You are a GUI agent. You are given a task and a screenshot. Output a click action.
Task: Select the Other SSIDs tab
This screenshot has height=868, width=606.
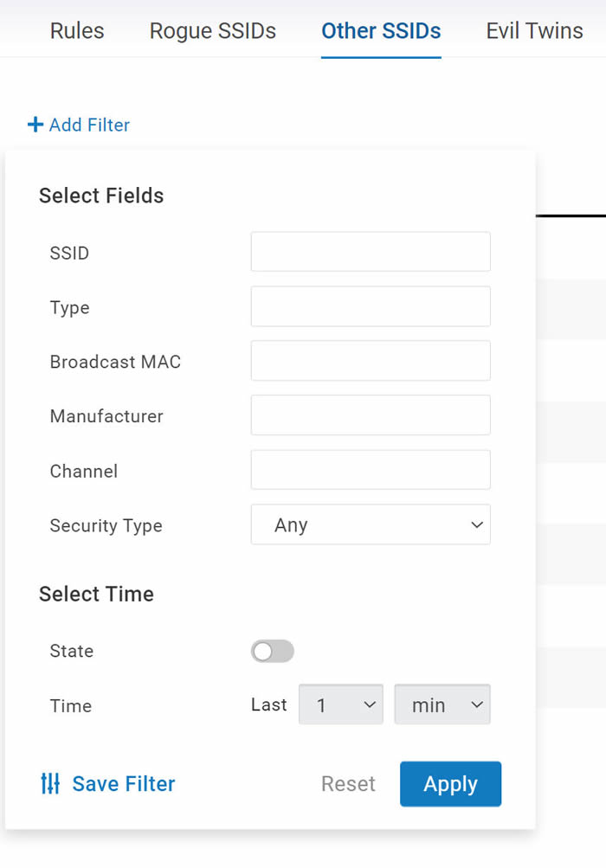click(381, 31)
